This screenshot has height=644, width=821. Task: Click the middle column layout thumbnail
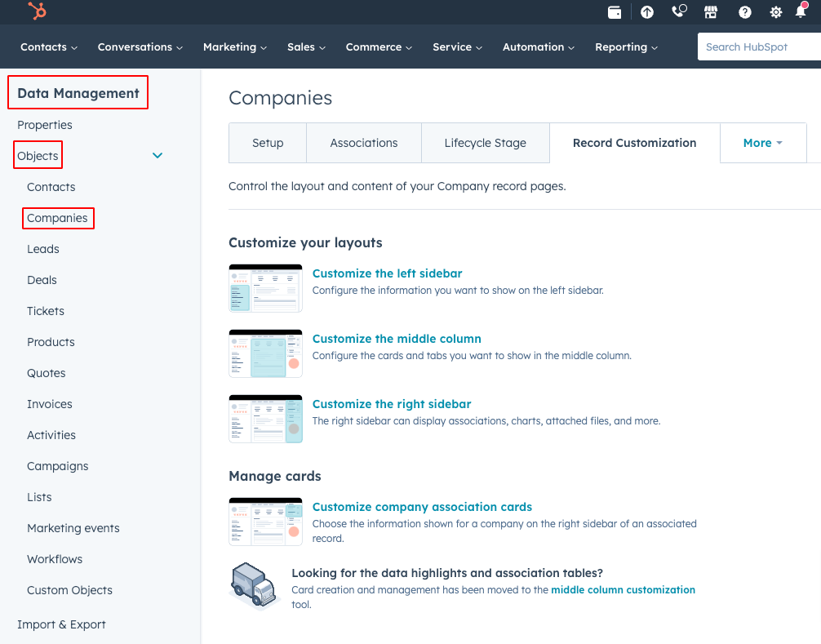tap(265, 354)
